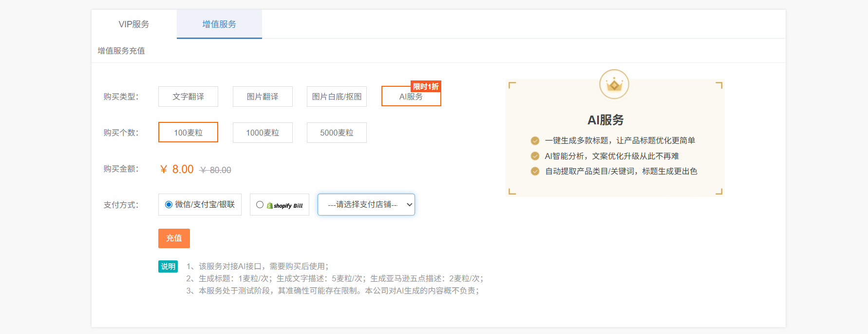868x334 pixels.
Task: Choose 图片翻译 purchase type
Action: (263, 97)
